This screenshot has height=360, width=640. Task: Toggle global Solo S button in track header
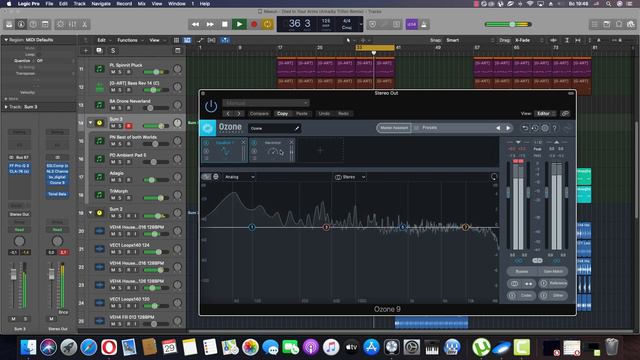click(113, 51)
